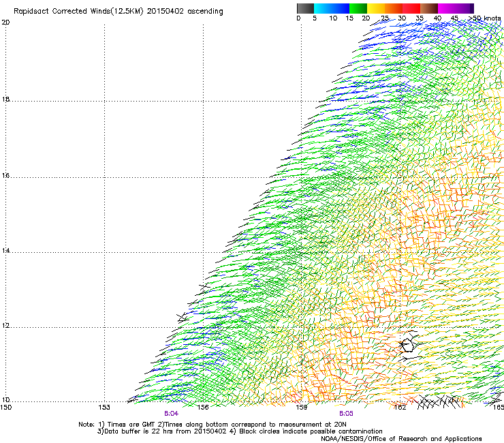The height and width of the screenshot is (443, 504).
Task: Click the longitude label '156'
Action: pyautogui.click(x=203, y=408)
